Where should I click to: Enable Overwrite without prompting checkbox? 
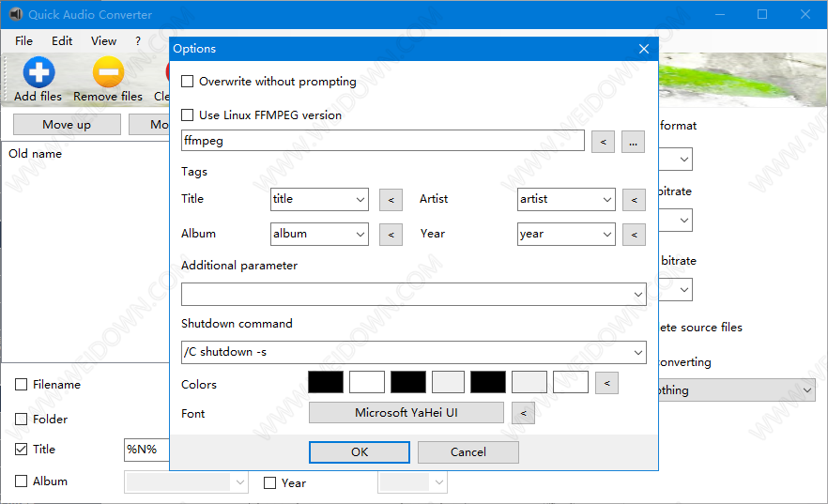coord(188,82)
